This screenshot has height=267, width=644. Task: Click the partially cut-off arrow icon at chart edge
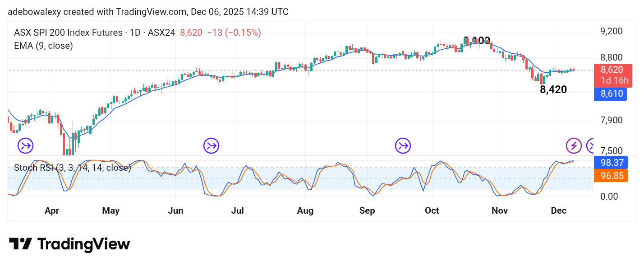pos(592,145)
